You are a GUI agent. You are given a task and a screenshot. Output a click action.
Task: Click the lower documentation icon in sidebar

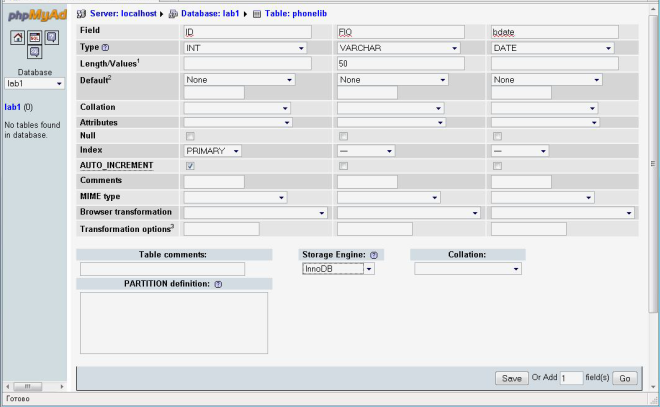35,52
